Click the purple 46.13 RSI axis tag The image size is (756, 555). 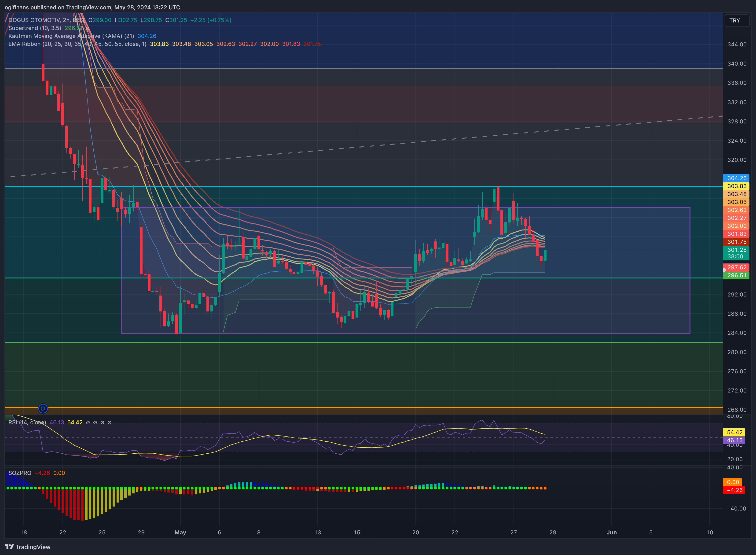pos(734,440)
